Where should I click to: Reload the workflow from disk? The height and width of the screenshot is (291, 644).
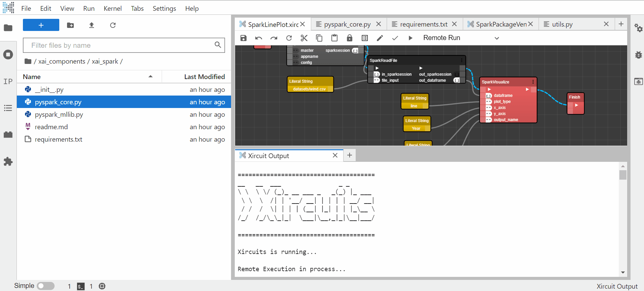(x=289, y=38)
